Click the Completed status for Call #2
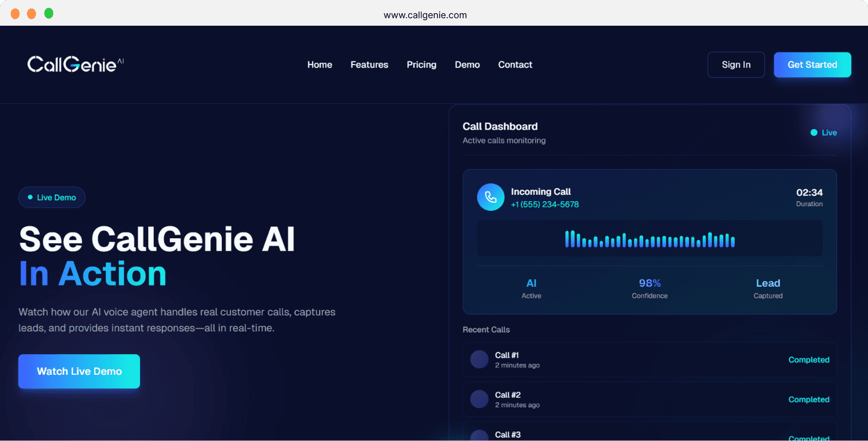The image size is (868, 441). [809, 399]
